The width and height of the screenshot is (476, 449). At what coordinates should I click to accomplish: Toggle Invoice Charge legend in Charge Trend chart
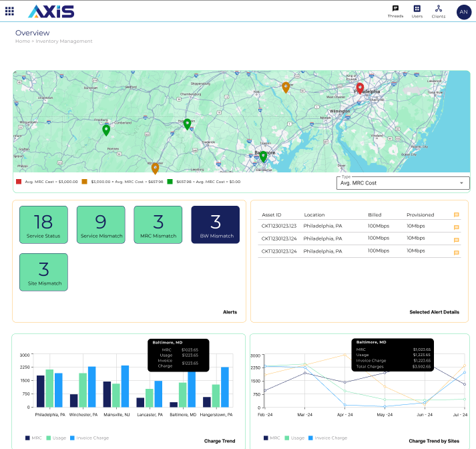click(x=89, y=438)
